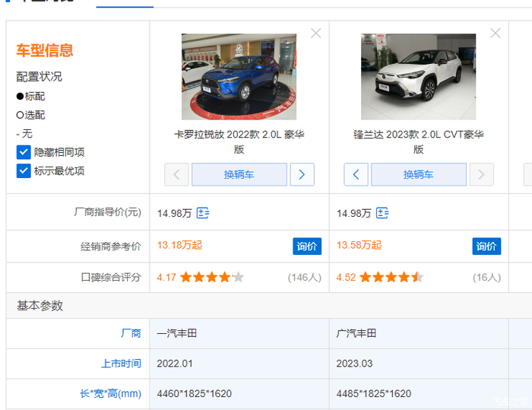Remove 锋兰达 from comparison with X icon

tap(496, 33)
